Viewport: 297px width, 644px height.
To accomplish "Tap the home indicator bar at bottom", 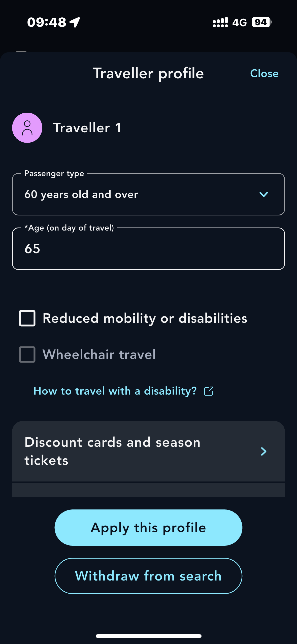I will (148, 636).
